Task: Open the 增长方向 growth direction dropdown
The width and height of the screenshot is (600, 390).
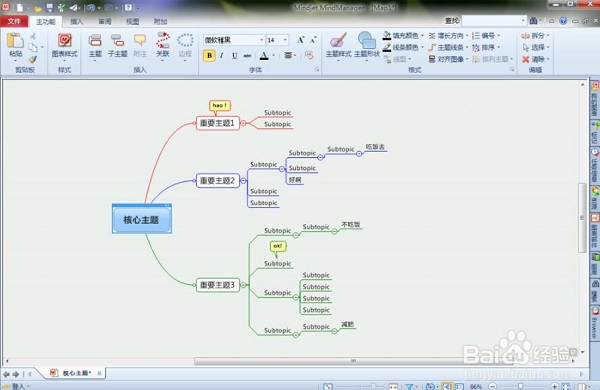Action: click(x=448, y=36)
